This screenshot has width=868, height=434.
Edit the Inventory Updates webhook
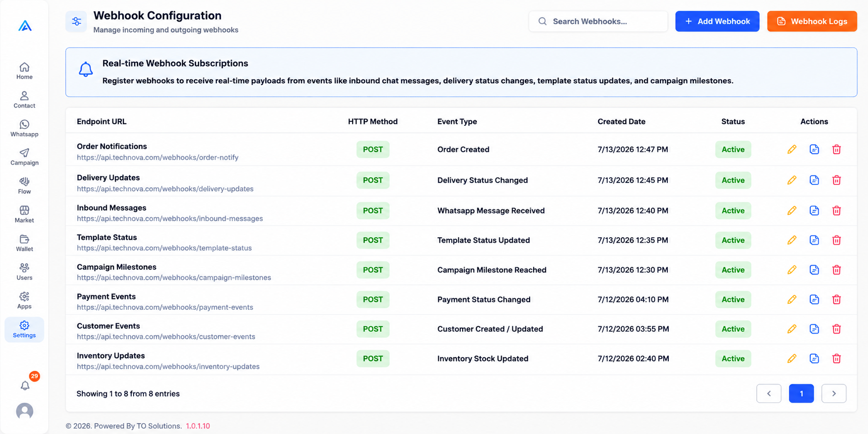point(792,359)
